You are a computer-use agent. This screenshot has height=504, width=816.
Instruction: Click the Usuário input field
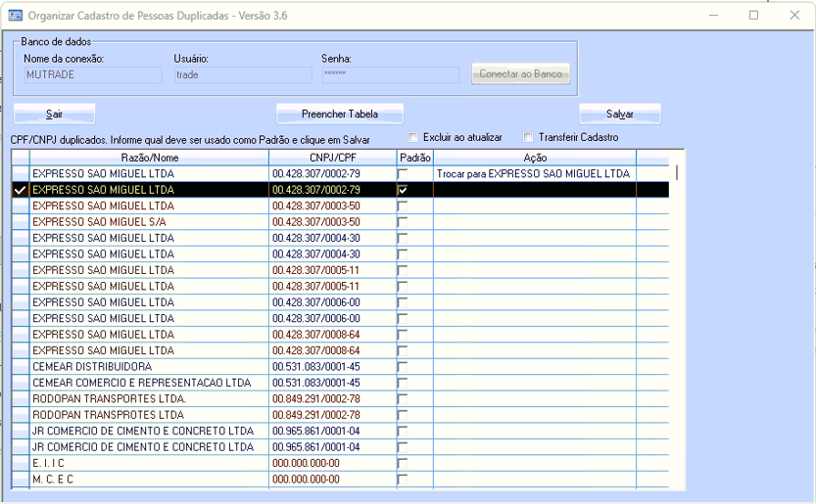(x=242, y=74)
